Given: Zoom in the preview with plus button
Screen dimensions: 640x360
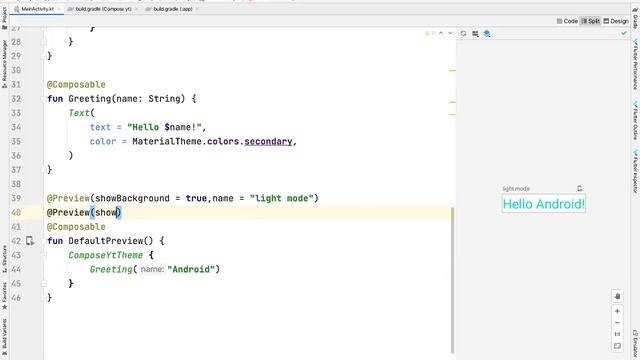Looking at the screenshot, I should tap(617, 311).
